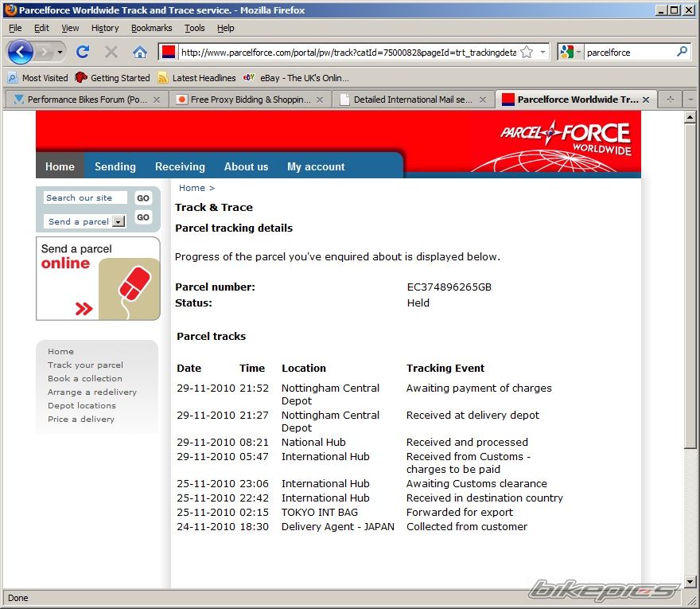The width and height of the screenshot is (700, 609).
Task: Open the Depot locations link
Action: [81, 405]
